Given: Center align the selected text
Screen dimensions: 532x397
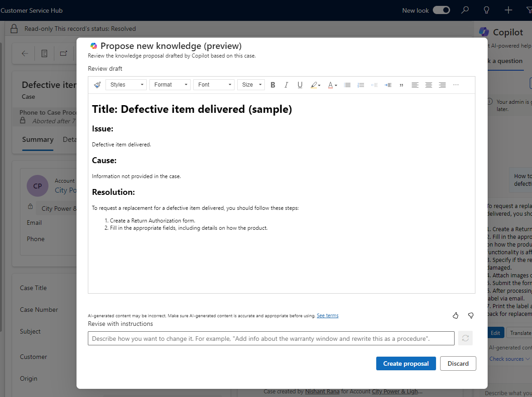Looking at the screenshot, I should click(428, 85).
